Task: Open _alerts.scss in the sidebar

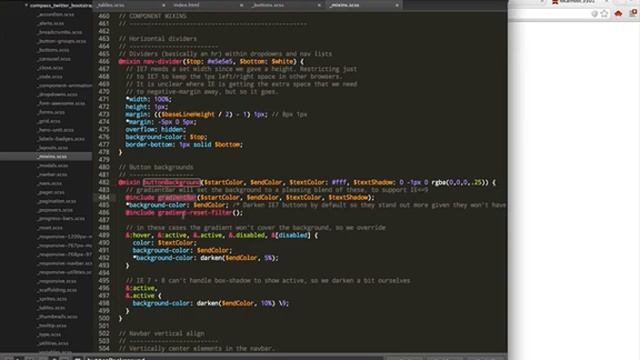Action: click(50, 23)
